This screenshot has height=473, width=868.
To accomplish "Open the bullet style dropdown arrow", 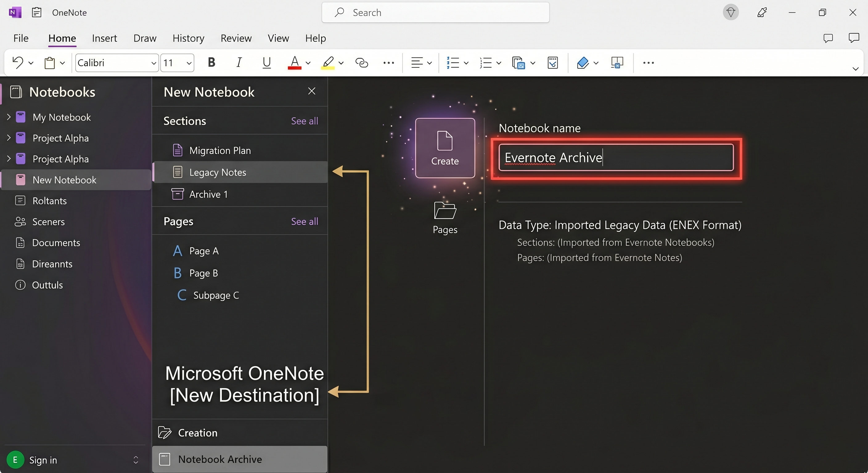I will point(466,63).
